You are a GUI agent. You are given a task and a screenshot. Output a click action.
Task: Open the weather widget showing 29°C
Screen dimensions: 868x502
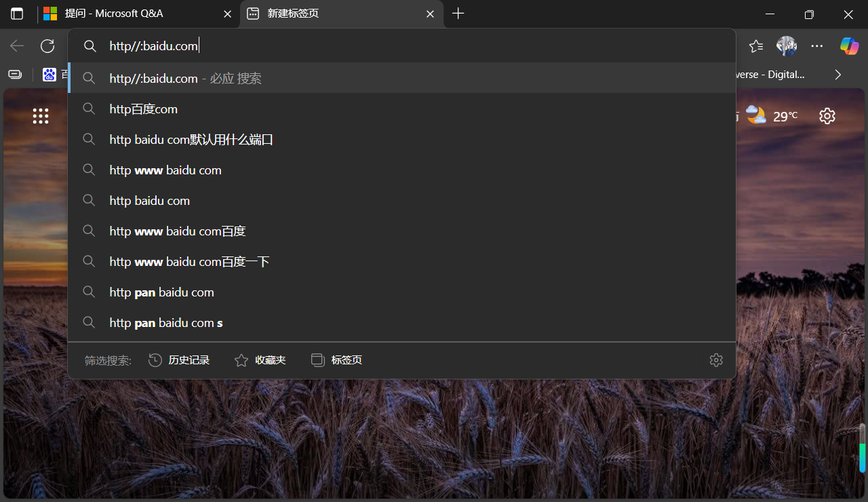pos(772,116)
